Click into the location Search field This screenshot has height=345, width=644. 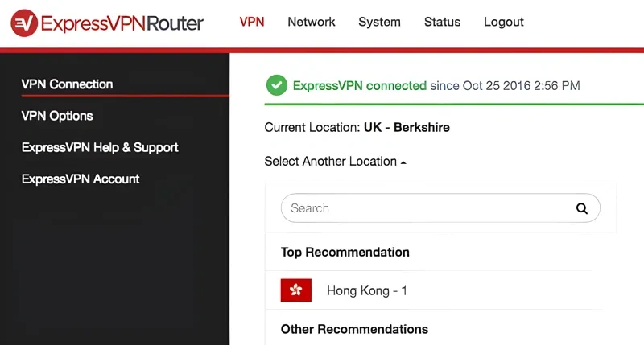coord(440,208)
